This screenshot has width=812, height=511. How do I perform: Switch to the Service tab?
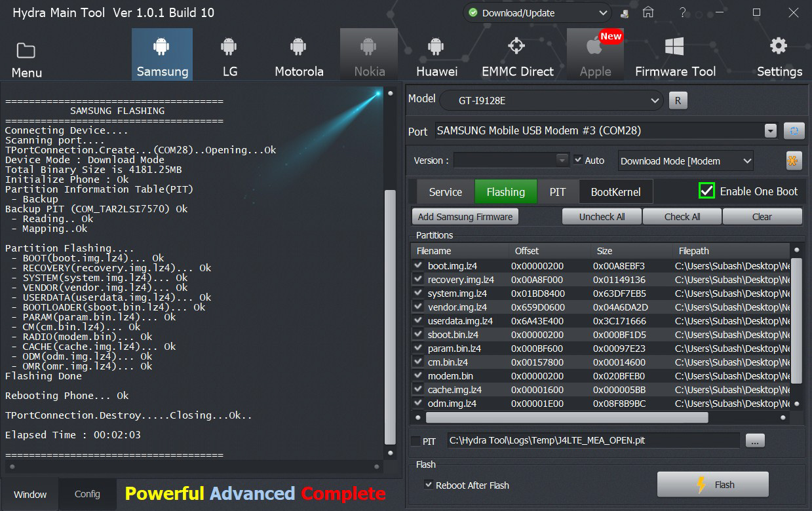[445, 192]
